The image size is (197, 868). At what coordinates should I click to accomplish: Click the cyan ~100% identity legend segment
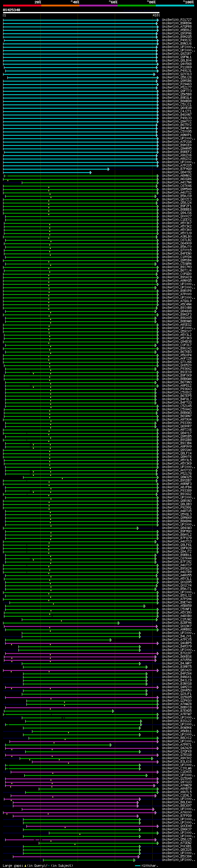point(175,6)
